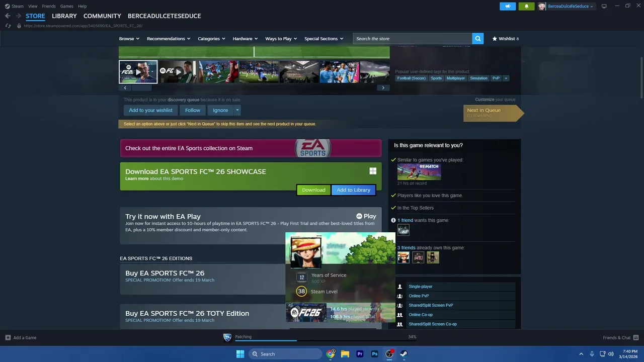
Task: Click the store search input field
Action: pyautogui.click(x=413, y=38)
